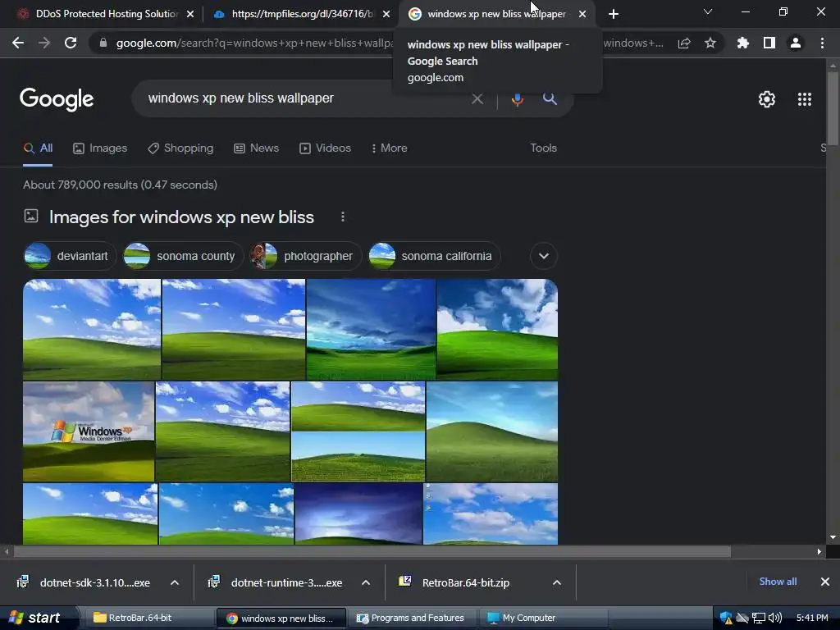This screenshot has width=840, height=630.
Task: Switch to Shopping results
Action: point(180,148)
